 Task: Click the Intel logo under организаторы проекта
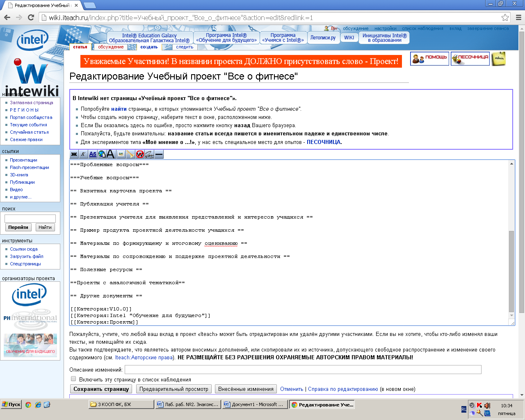point(29,294)
